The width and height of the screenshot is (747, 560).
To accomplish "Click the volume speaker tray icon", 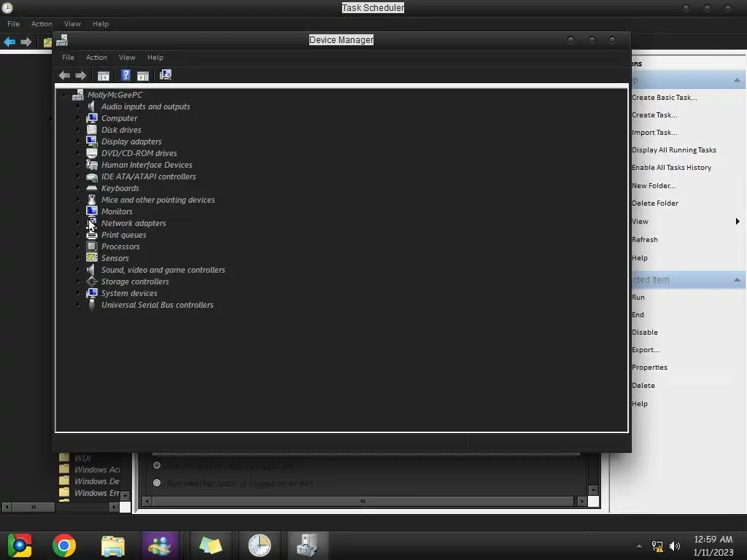I will point(675,546).
